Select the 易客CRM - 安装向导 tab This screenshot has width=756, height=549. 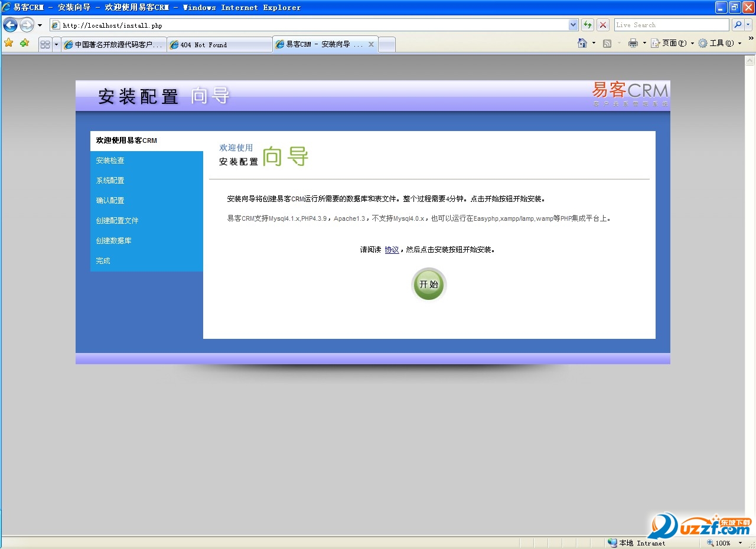[x=325, y=44]
